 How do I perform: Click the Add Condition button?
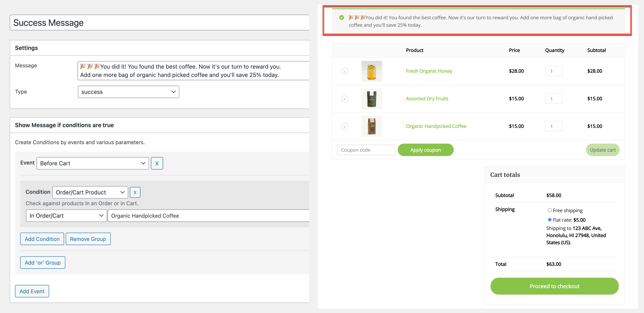click(42, 239)
